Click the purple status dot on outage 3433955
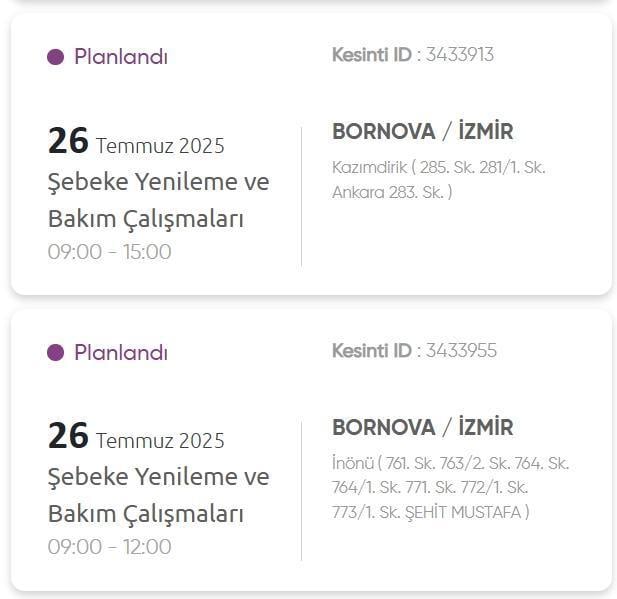This screenshot has width=617, height=599. click(55, 352)
